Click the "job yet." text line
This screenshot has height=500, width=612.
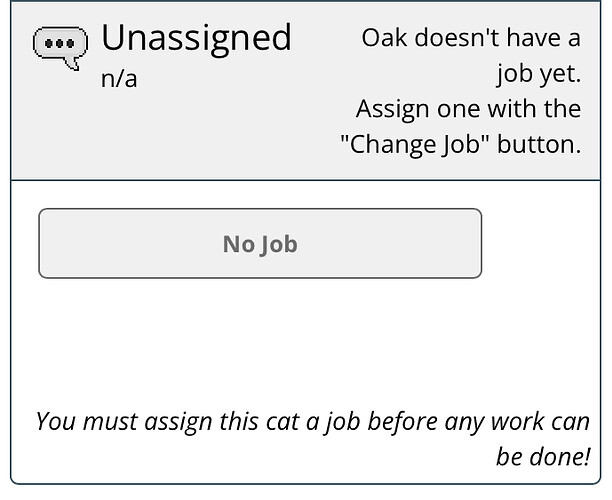click(x=539, y=73)
